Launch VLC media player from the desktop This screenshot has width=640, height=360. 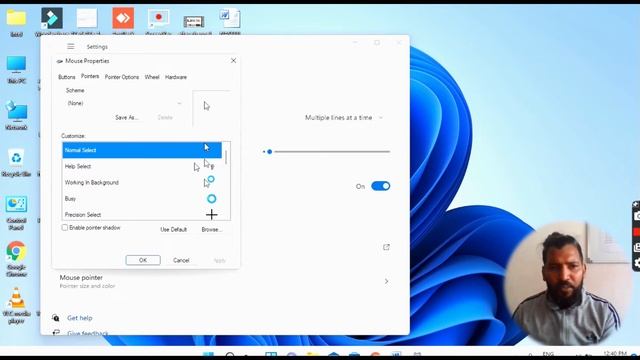(16, 305)
